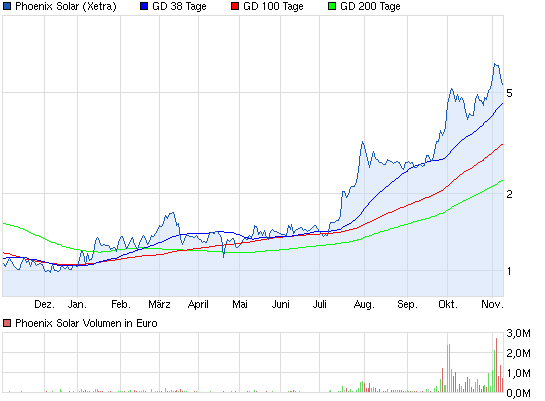Click the 3,0M volume axis label
The width and height of the screenshot is (545, 401).
click(x=518, y=333)
